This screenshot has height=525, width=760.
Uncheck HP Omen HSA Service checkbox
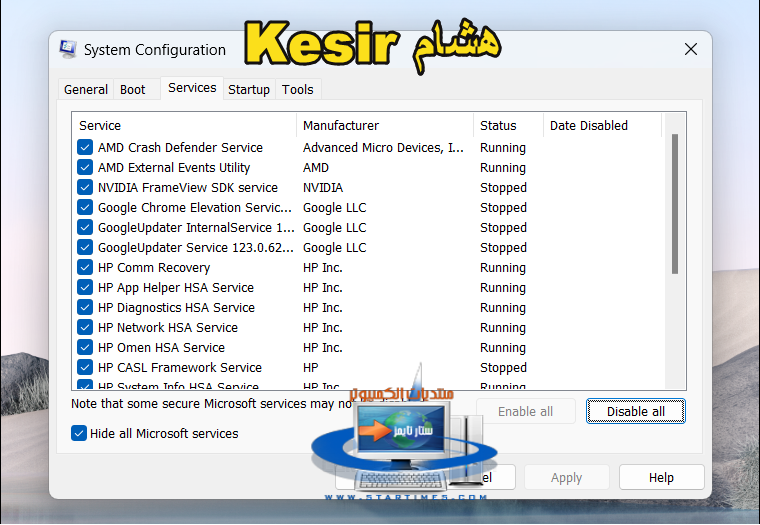tap(85, 347)
